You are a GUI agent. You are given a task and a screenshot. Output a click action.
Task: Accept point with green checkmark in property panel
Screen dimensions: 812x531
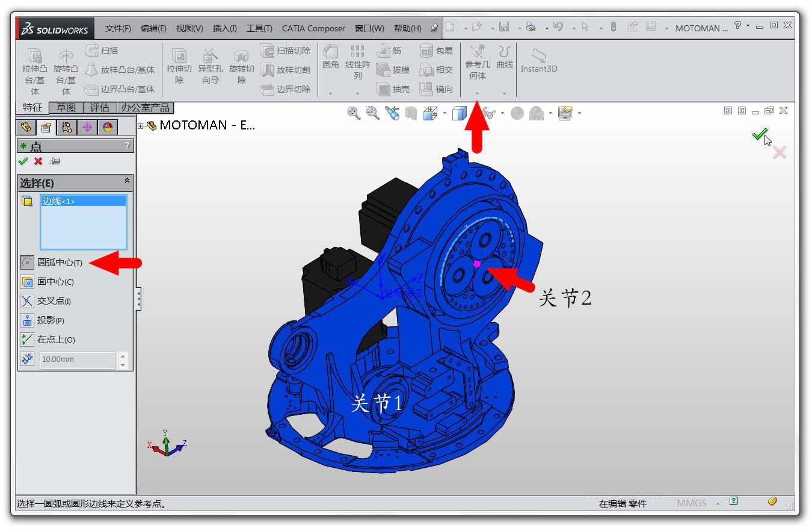(x=23, y=161)
